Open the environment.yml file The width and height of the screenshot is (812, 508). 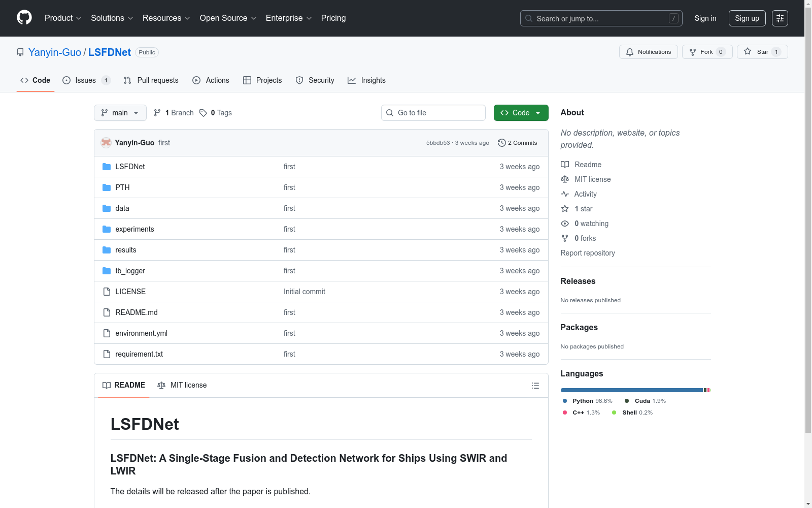(141, 333)
